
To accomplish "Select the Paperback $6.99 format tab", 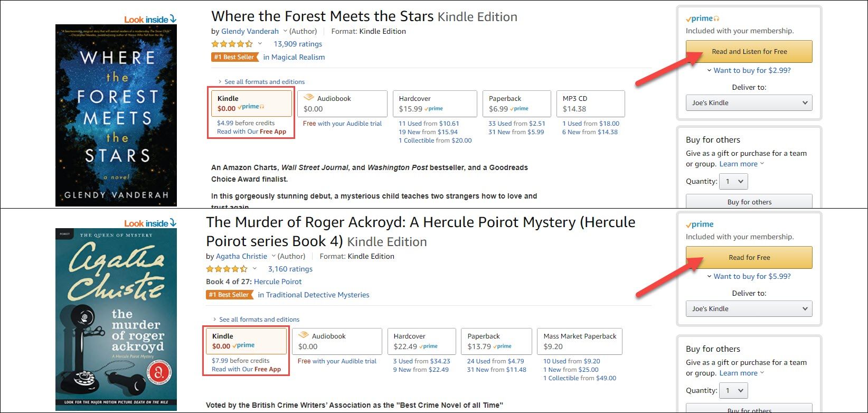I will 516,104.
